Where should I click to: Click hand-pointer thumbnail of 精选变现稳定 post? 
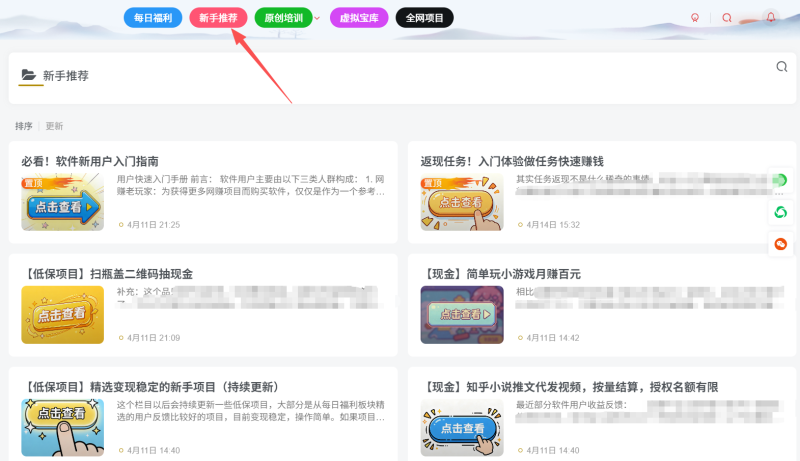tap(62, 427)
